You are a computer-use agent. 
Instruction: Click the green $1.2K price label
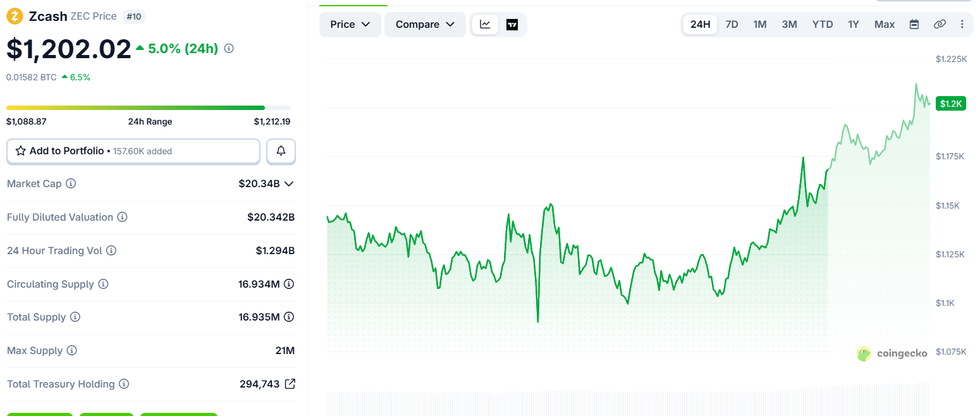(951, 104)
